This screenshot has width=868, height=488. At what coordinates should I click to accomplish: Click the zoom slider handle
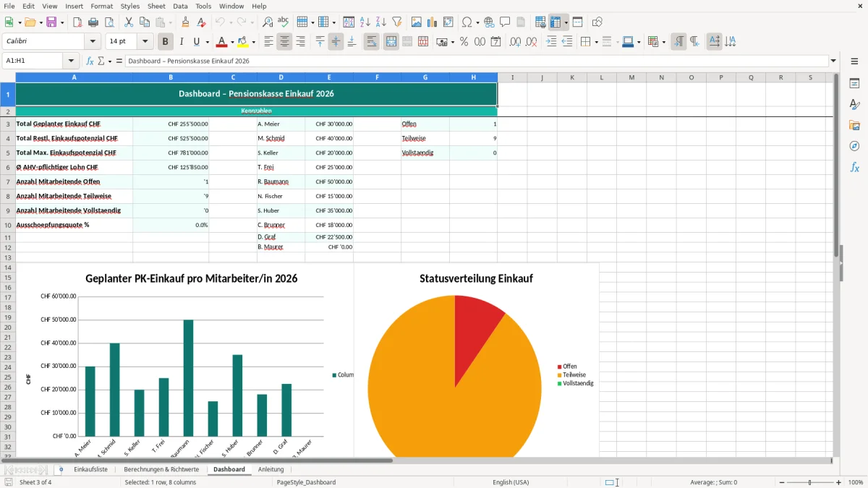click(x=810, y=482)
